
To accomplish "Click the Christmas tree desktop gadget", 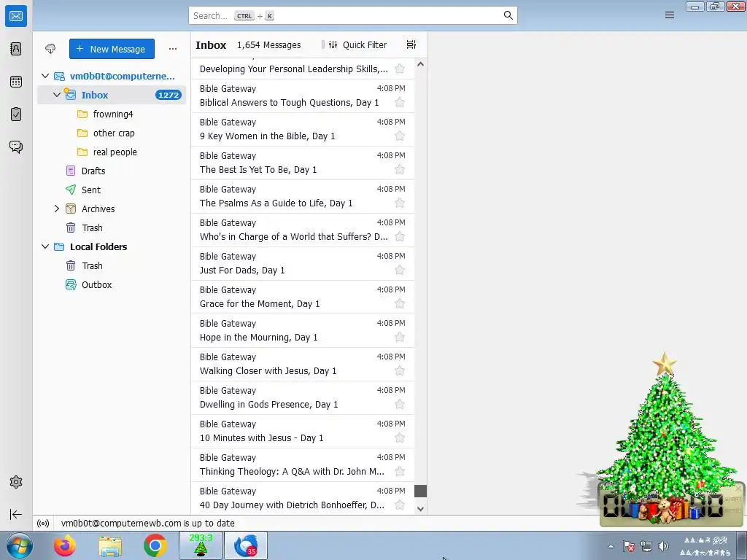I will (x=665, y=438).
